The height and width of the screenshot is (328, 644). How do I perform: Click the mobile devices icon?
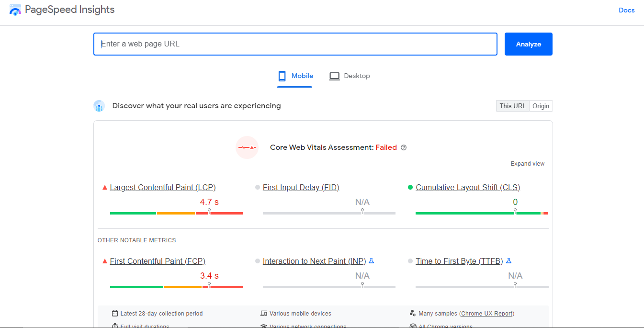click(x=264, y=314)
